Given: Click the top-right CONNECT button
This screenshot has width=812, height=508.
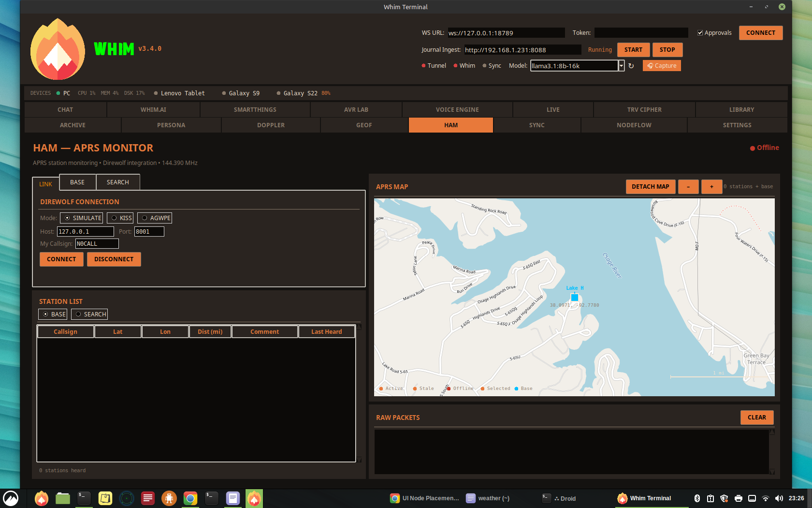Looking at the screenshot, I should coord(761,33).
